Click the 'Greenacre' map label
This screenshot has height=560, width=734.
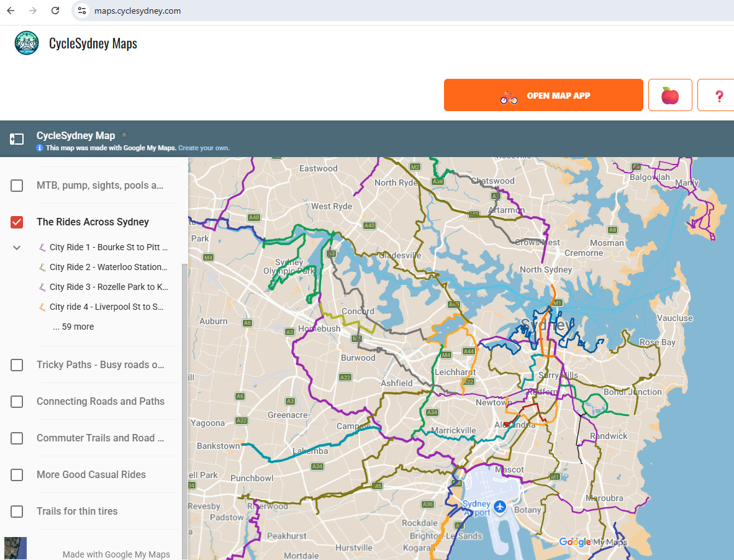click(288, 415)
